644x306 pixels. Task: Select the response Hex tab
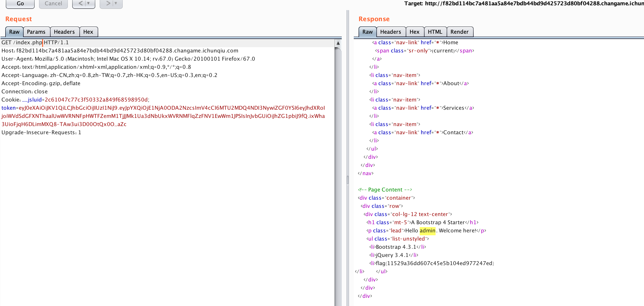pyautogui.click(x=414, y=32)
